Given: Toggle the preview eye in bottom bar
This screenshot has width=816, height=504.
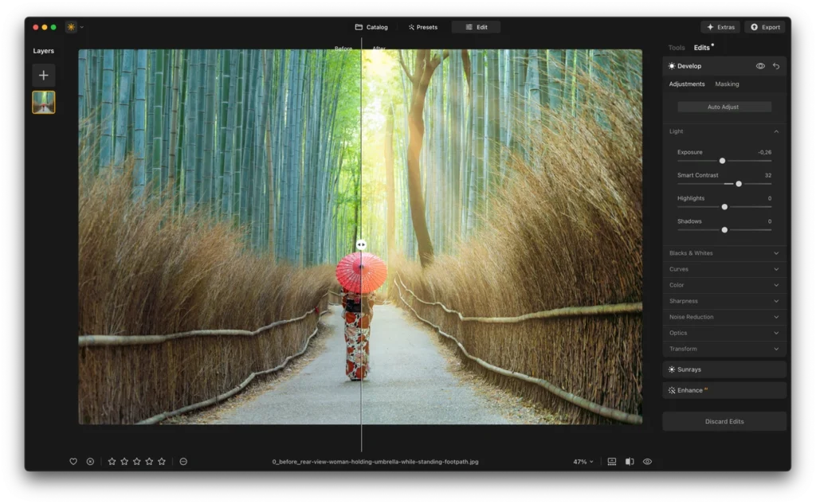Looking at the screenshot, I should [647, 461].
